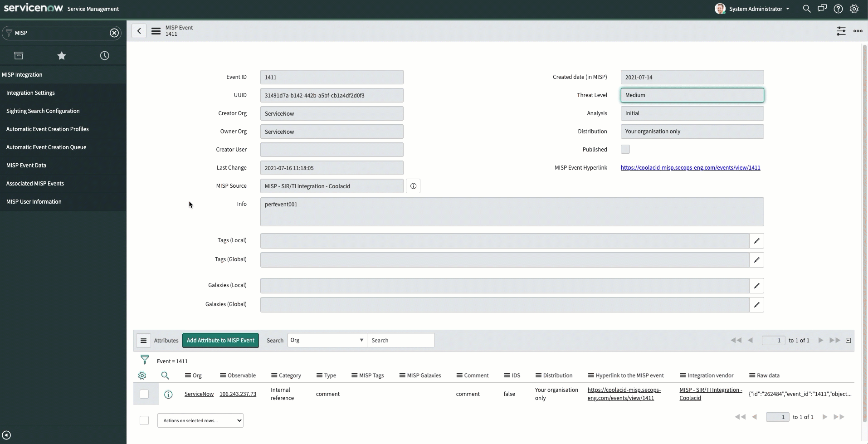Open the row's MISP event hyperlink
The height and width of the screenshot is (444, 868).
click(x=624, y=394)
